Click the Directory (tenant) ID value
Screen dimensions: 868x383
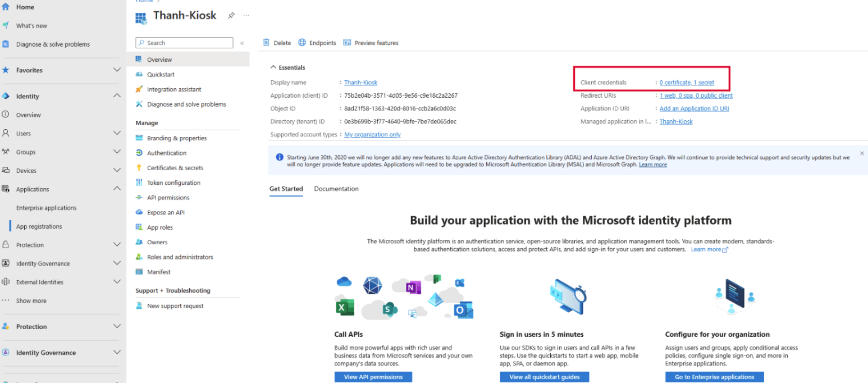tap(400, 121)
